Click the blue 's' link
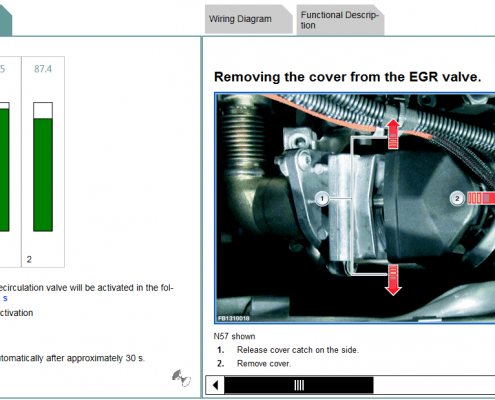Image resolution: width=495 pixels, height=400 pixels. [x=5, y=298]
